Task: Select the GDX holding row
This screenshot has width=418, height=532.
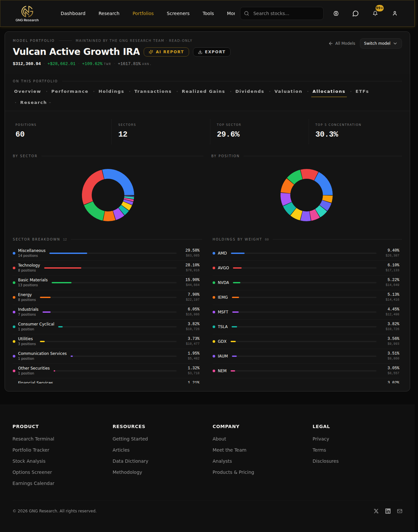Action: click(306, 341)
